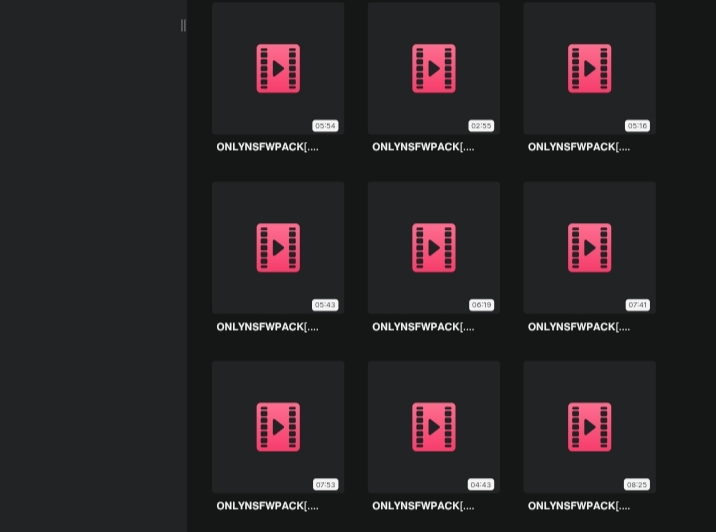The width and height of the screenshot is (716, 532).
Task: Open the video file icon with duration 05:54
Action: click(x=278, y=68)
